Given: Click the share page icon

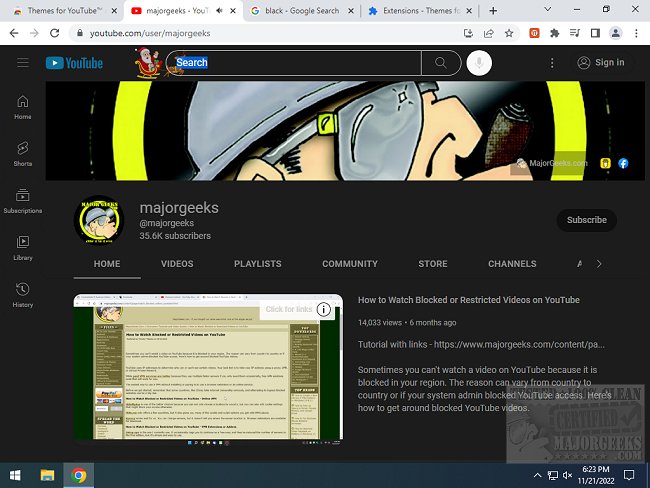Looking at the screenshot, I should [x=489, y=33].
